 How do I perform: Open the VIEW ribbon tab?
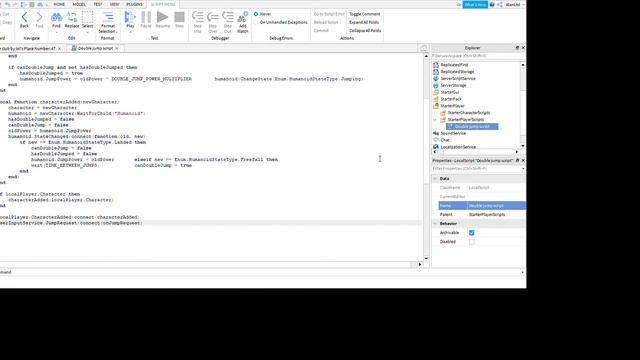pos(114,4)
